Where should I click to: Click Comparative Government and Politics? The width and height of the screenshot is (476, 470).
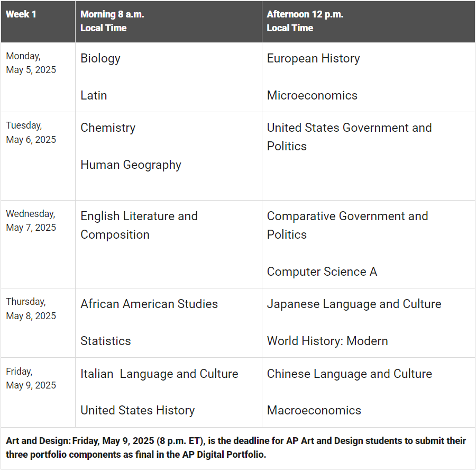[347, 225]
